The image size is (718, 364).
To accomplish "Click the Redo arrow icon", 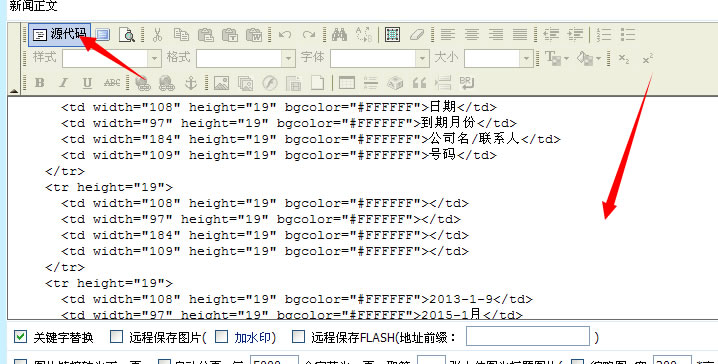I will point(309,35).
